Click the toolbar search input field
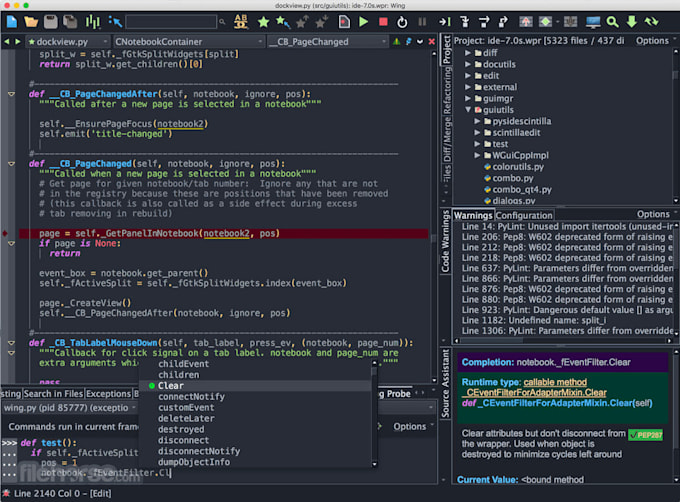Viewport: 680px width, 502px height. (x=171, y=21)
